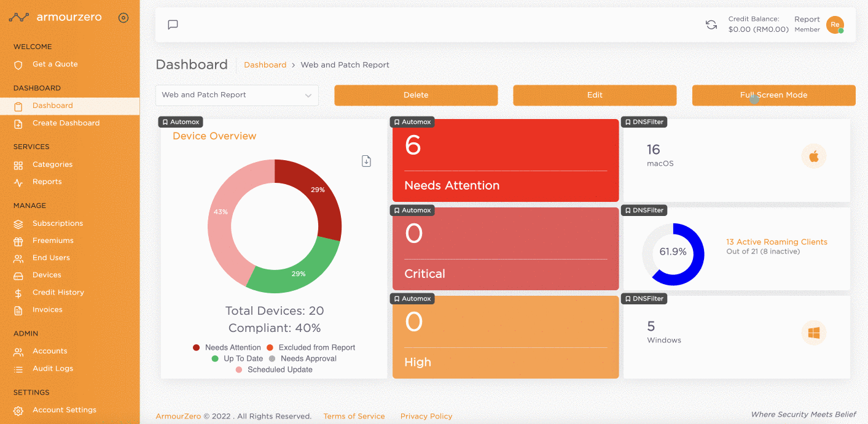The height and width of the screenshot is (424, 868).
Task: Click the Create Dashboard plus icon
Action: click(18, 123)
